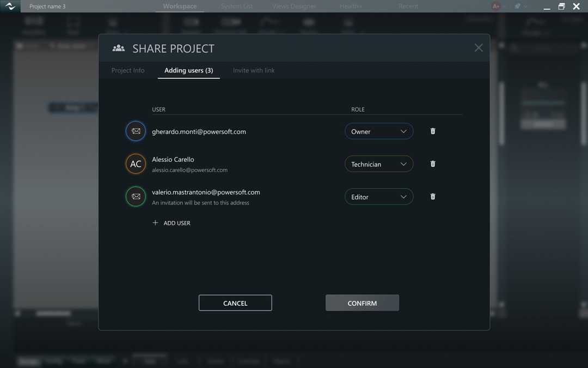Select the System List menu item
This screenshot has width=588, height=368.
click(236, 6)
